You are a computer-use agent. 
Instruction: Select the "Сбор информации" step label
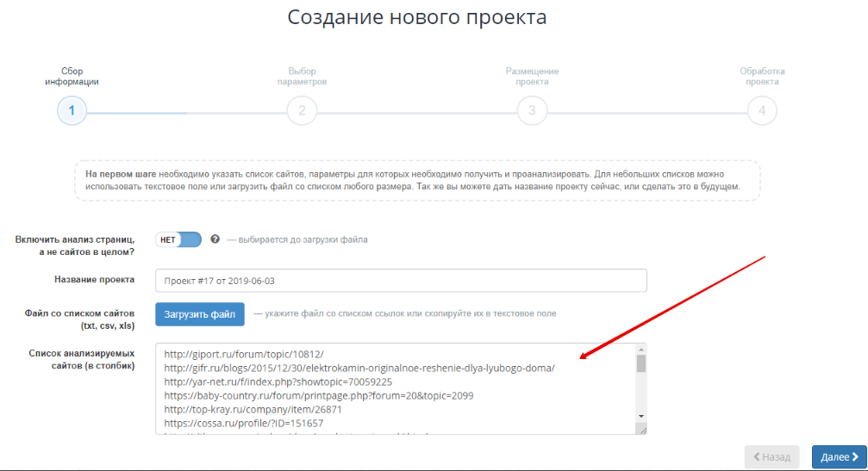[72, 77]
